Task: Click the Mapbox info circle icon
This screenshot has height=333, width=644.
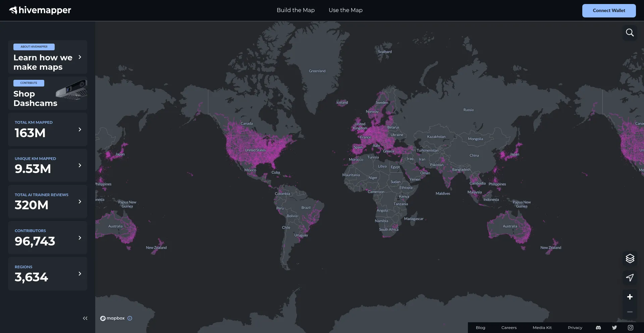Action: pyautogui.click(x=130, y=318)
